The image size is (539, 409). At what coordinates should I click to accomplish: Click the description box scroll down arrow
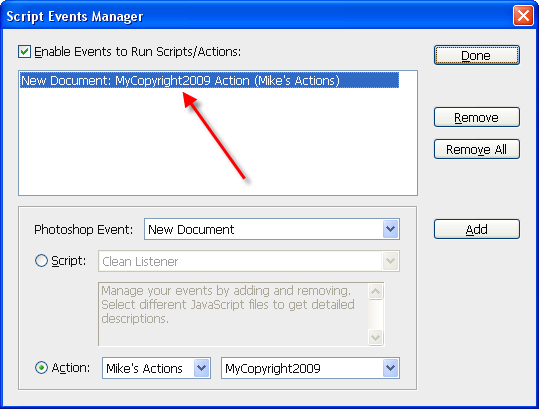click(x=375, y=337)
